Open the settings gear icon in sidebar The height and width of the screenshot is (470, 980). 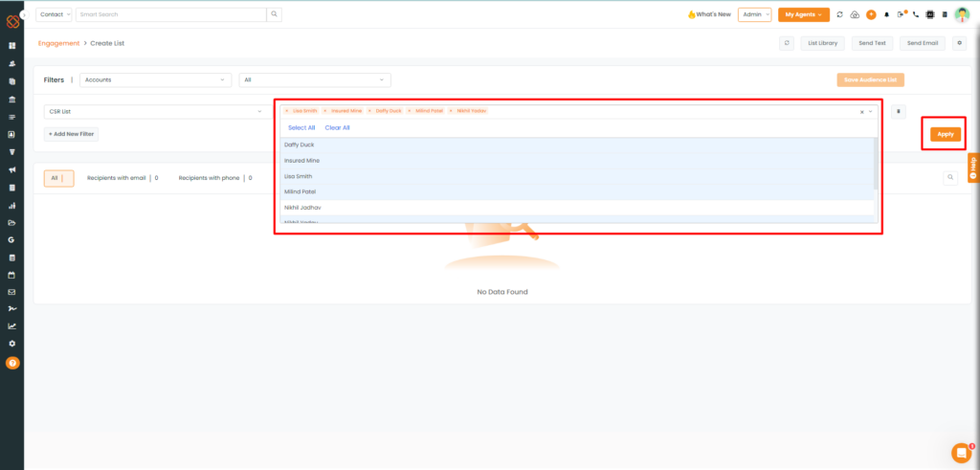[11, 344]
